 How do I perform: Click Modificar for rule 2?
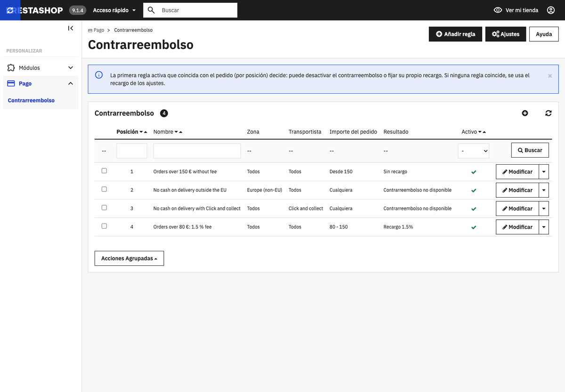pos(517,190)
